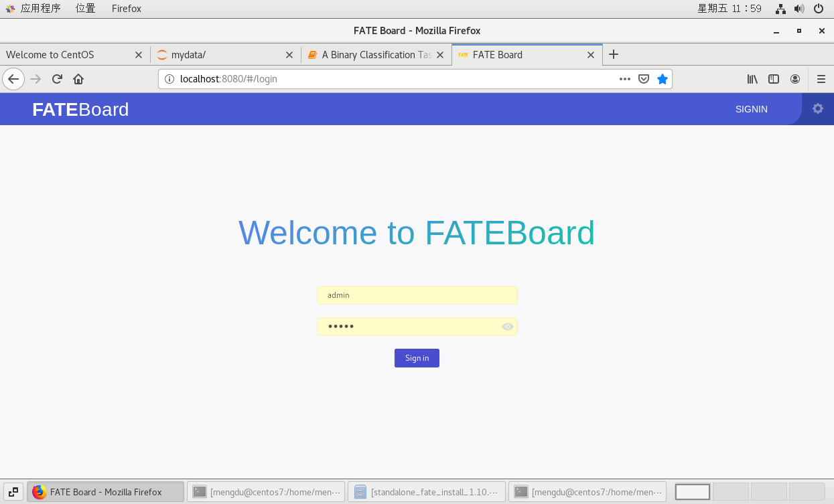Image resolution: width=834 pixels, height=504 pixels.
Task: Minimize the Firefox window
Action: coord(776,31)
